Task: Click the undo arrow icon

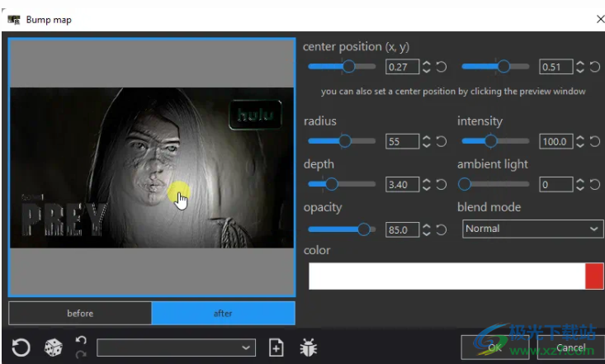Action: coord(81,340)
